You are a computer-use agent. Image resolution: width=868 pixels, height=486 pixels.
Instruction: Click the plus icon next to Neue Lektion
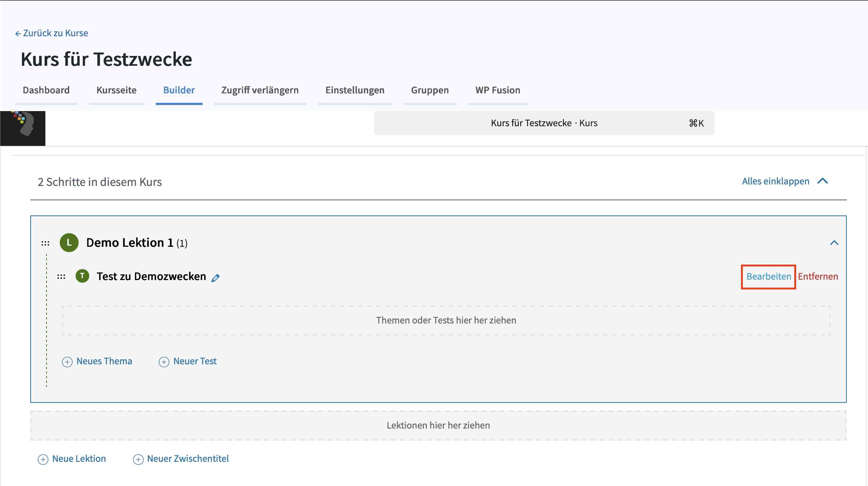[x=43, y=460]
